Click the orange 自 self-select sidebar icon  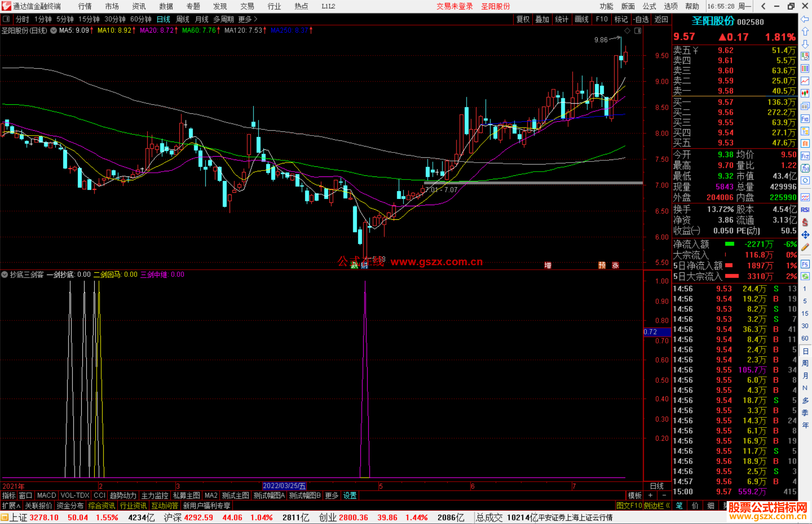(x=805, y=143)
